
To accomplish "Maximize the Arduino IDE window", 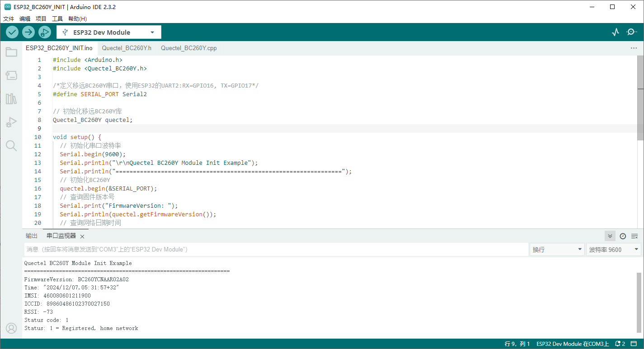I will pos(612,7).
